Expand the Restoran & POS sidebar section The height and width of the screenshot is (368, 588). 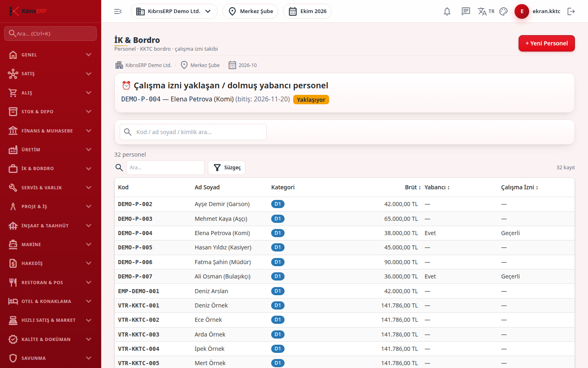click(51, 283)
